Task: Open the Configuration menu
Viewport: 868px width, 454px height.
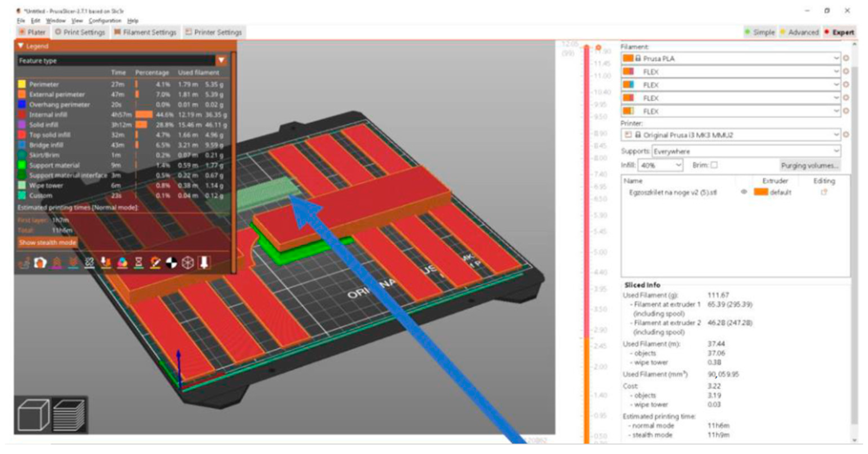Action: pyautogui.click(x=105, y=21)
